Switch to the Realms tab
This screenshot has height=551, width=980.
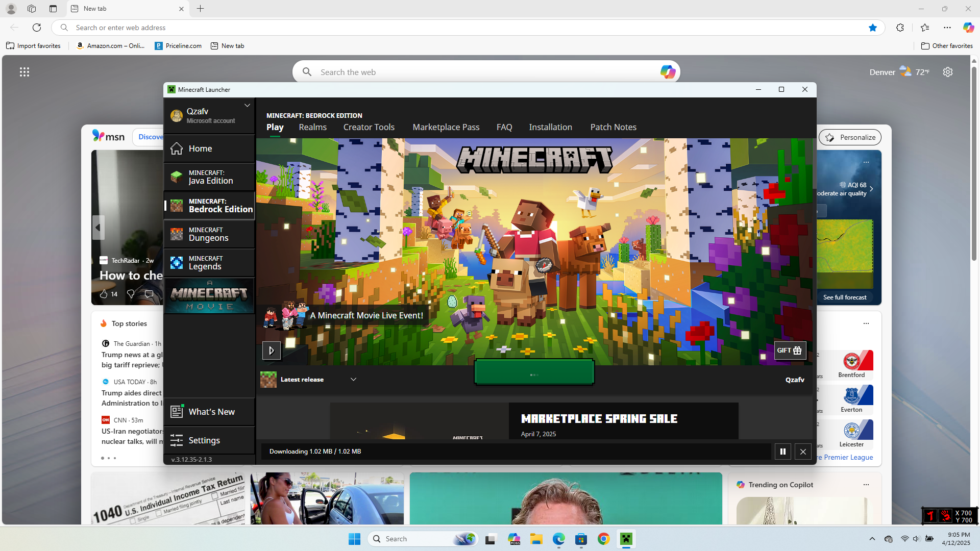(x=312, y=127)
